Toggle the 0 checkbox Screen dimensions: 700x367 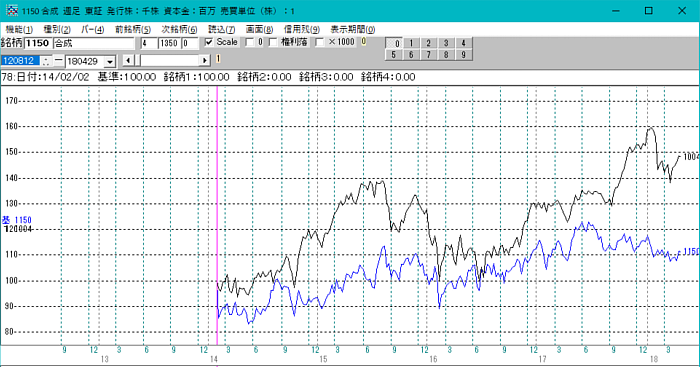tap(250, 42)
